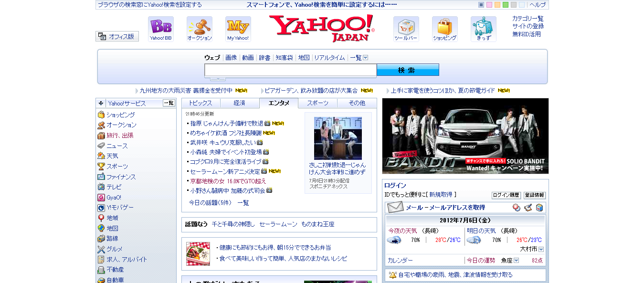Image resolution: width=644 pixels, height=283 pixels.
Task: Select the pink theme color swatch
Action: (489, 5)
